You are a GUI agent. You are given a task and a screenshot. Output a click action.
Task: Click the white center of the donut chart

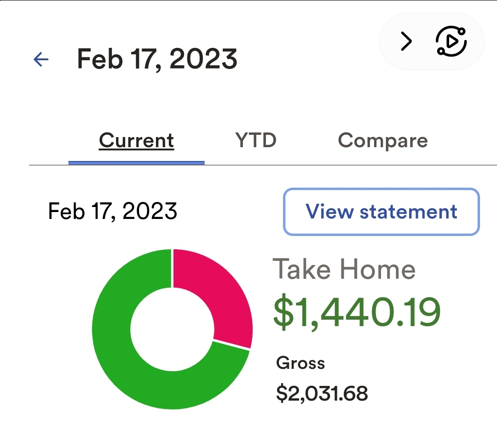coord(172,329)
